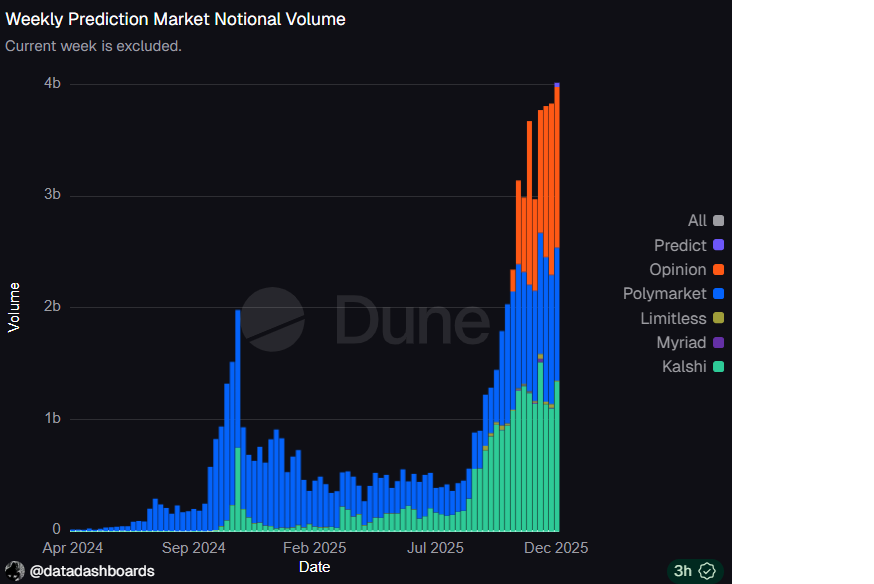Click the 3h last-updated indicator
This screenshot has height=584, width=874.
[683, 571]
